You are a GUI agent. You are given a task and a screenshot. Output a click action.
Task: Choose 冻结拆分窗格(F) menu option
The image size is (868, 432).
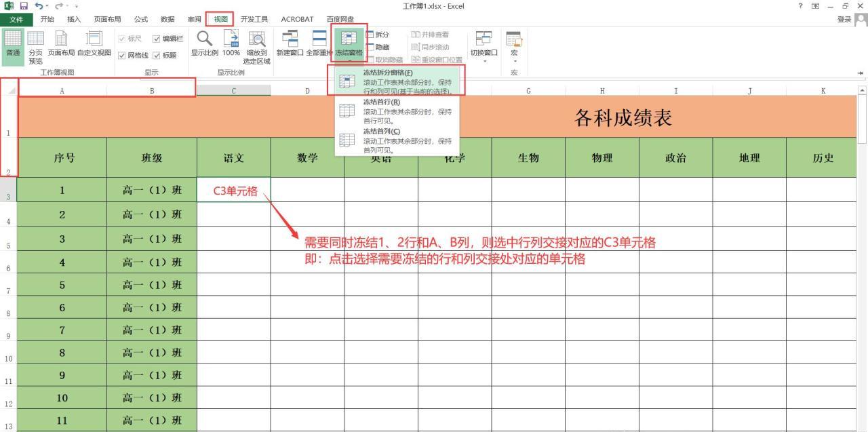399,81
